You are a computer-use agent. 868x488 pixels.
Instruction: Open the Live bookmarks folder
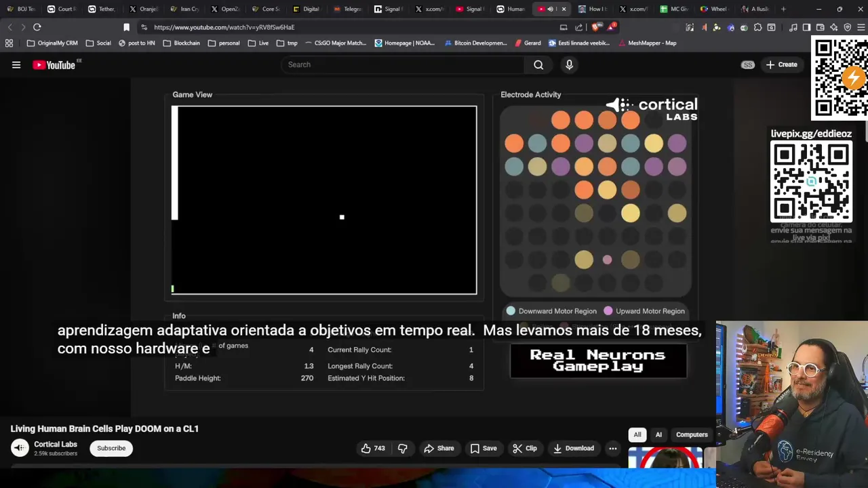pyautogui.click(x=258, y=43)
